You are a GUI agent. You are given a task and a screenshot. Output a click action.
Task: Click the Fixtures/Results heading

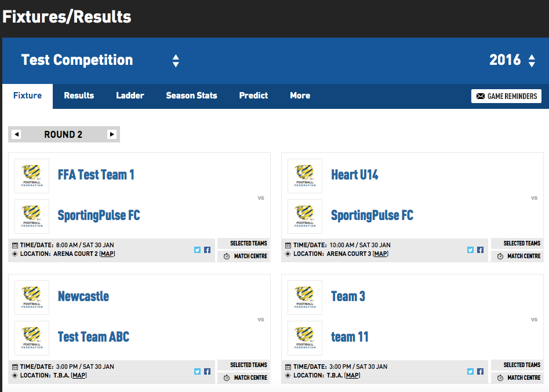[67, 17]
